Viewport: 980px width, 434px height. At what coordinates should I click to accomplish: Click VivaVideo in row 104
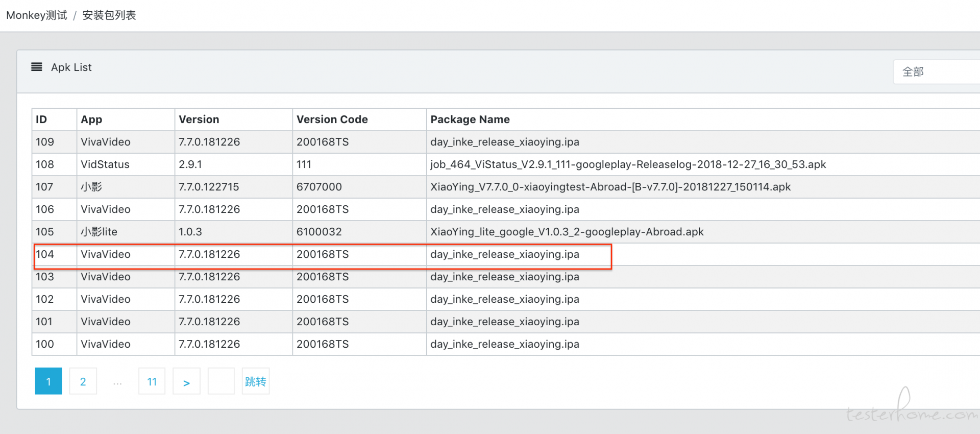point(106,254)
